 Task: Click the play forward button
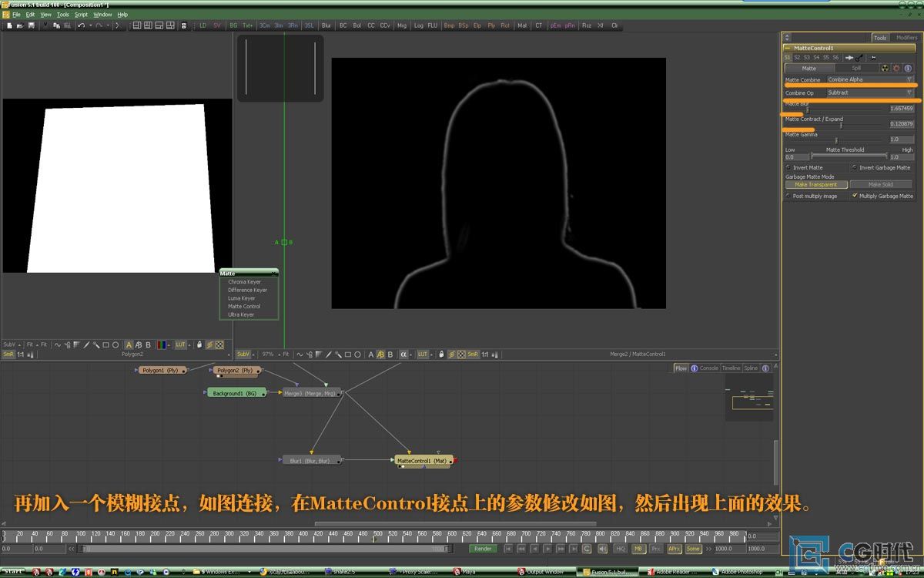click(x=547, y=549)
